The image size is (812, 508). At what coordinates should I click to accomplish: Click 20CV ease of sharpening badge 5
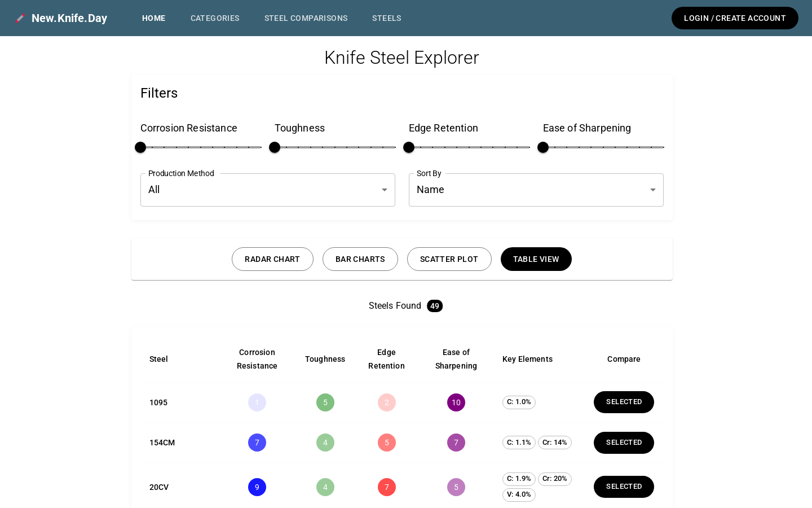point(456,487)
